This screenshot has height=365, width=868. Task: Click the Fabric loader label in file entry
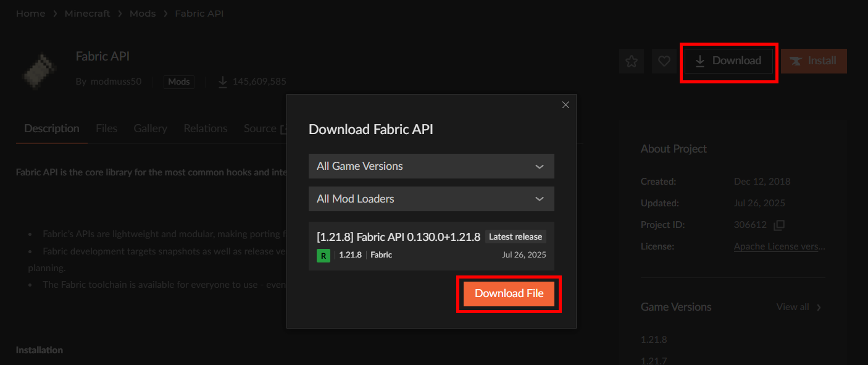pos(381,254)
